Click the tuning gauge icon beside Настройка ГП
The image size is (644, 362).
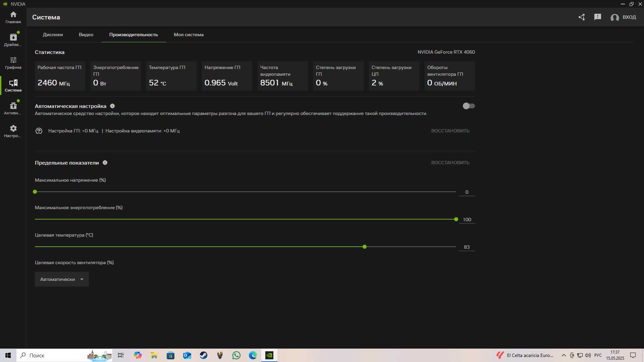(x=39, y=131)
